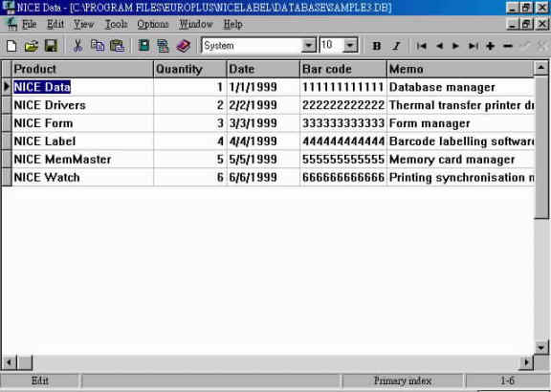This screenshot has height=392, width=551.
Task: Open the Window menu
Action: click(196, 24)
